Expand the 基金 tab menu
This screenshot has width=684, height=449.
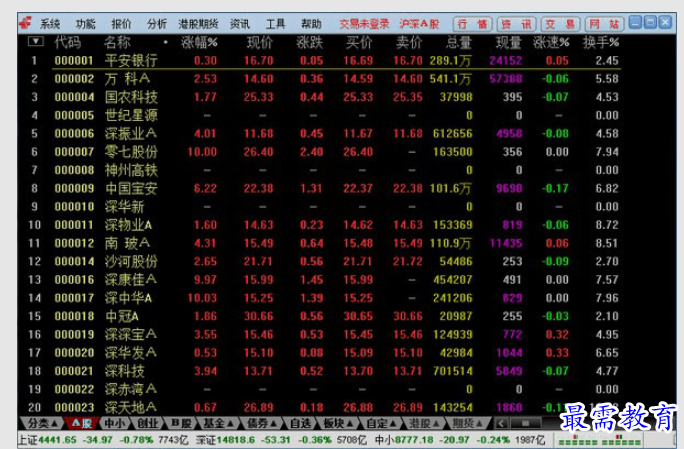pos(218,423)
